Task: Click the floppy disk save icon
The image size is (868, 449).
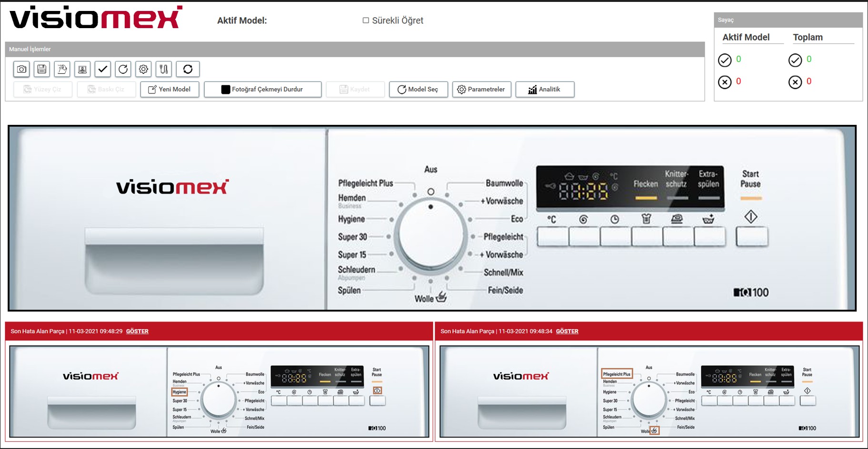Action: pyautogui.click(x=42, y=69)
